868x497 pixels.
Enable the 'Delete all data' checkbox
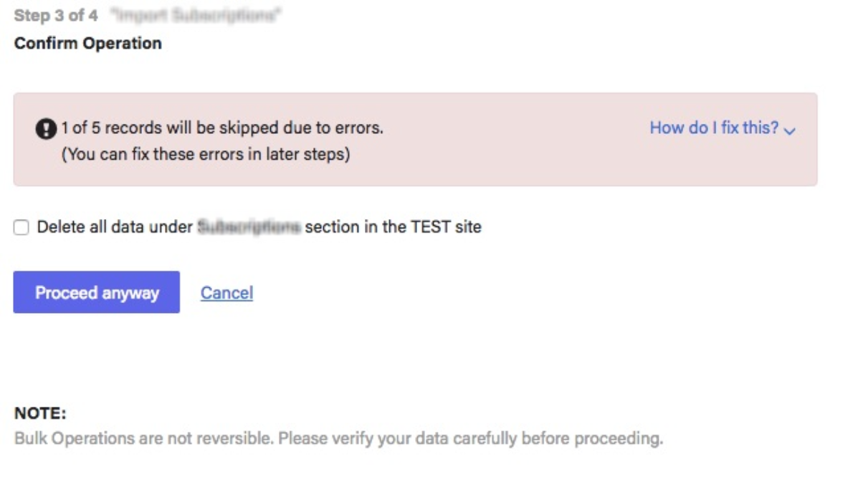(22, 228)
